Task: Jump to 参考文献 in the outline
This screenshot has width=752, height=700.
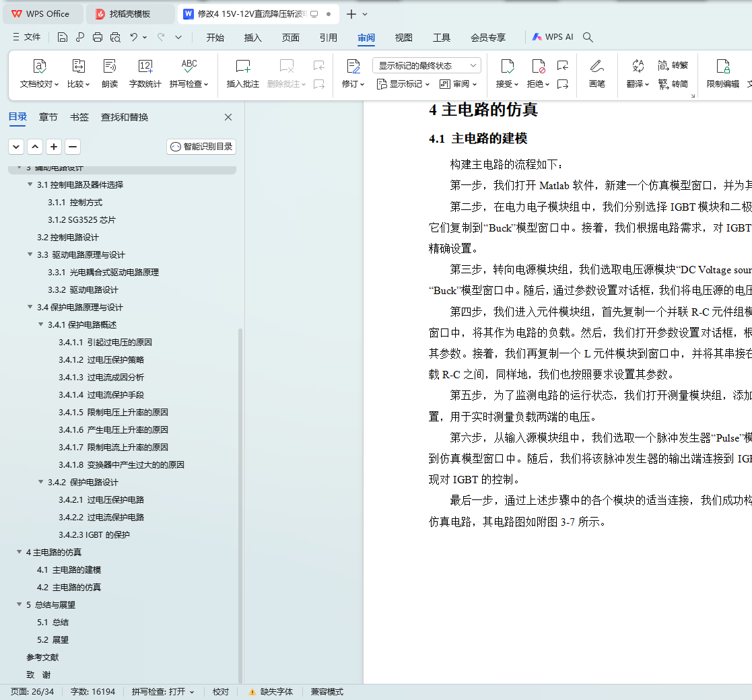Action: (42, 658)
